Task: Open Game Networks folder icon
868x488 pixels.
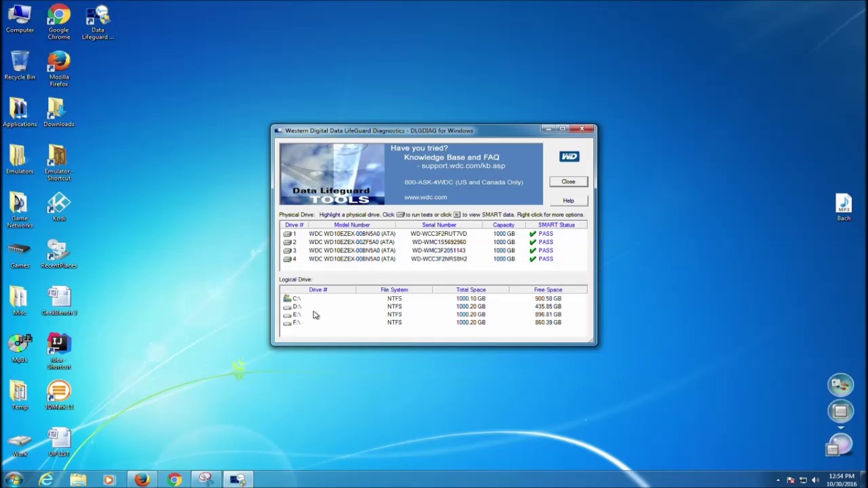Action: pyautogui.click(x=20, y=210)
